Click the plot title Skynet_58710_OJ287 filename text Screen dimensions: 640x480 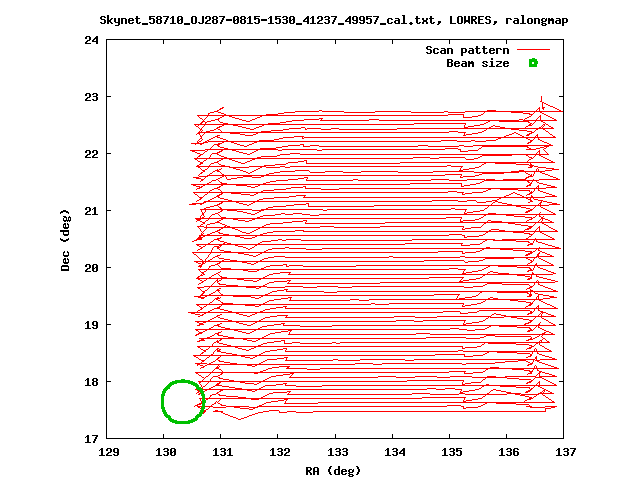(333, 20)
